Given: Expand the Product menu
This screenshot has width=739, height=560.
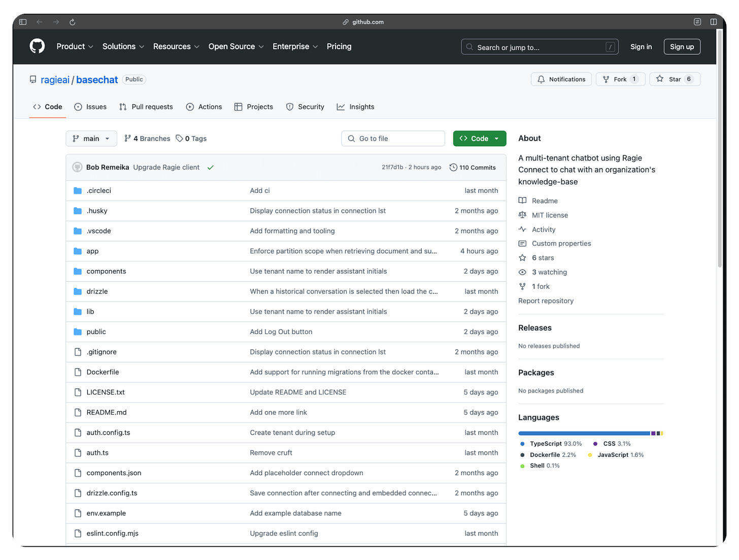Looking at the screenshot, I should (75, 46).
